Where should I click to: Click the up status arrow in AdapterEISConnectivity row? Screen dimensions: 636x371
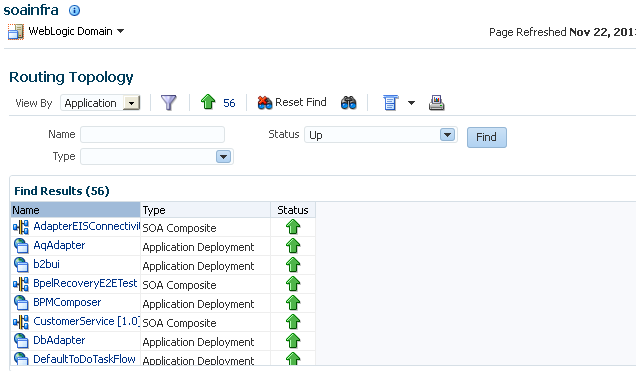point(293,227)
